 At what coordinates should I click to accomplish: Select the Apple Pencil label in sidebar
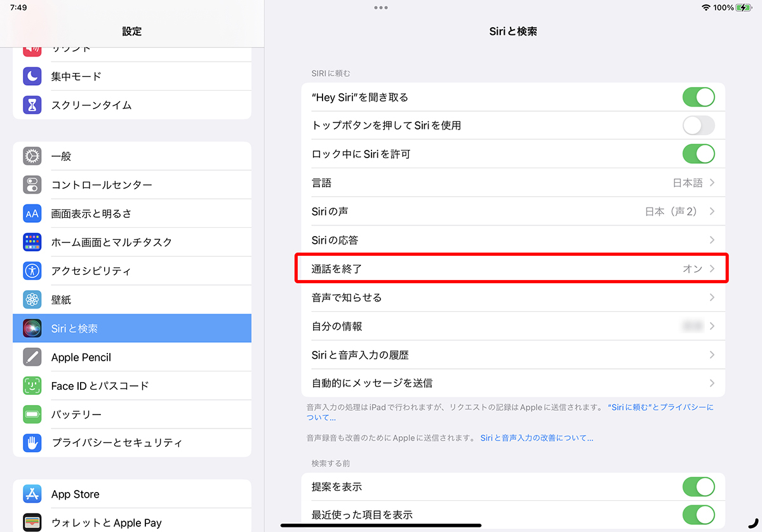pos(81,357)
